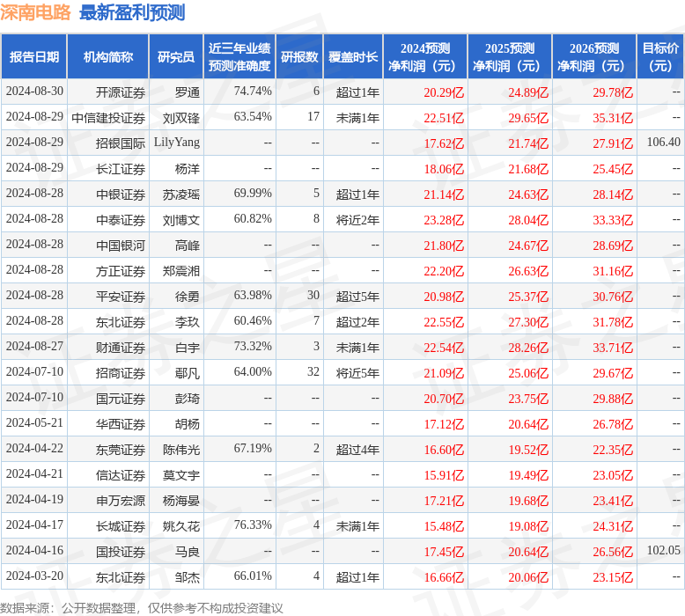Select the 2024预测净利润 column header
The height and width of the screenshot is (616, 685).
[425, 56]
